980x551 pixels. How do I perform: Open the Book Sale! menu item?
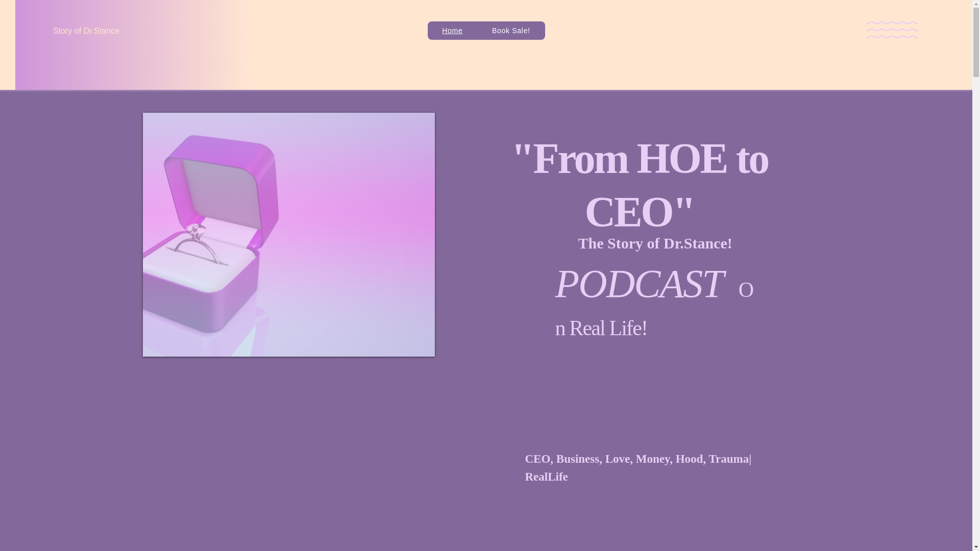click(x=510, y=31)
